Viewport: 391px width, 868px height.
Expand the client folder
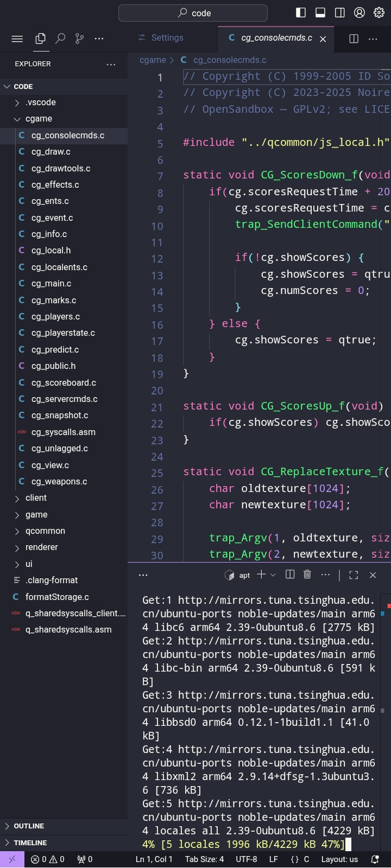click(x=36, y=498)
